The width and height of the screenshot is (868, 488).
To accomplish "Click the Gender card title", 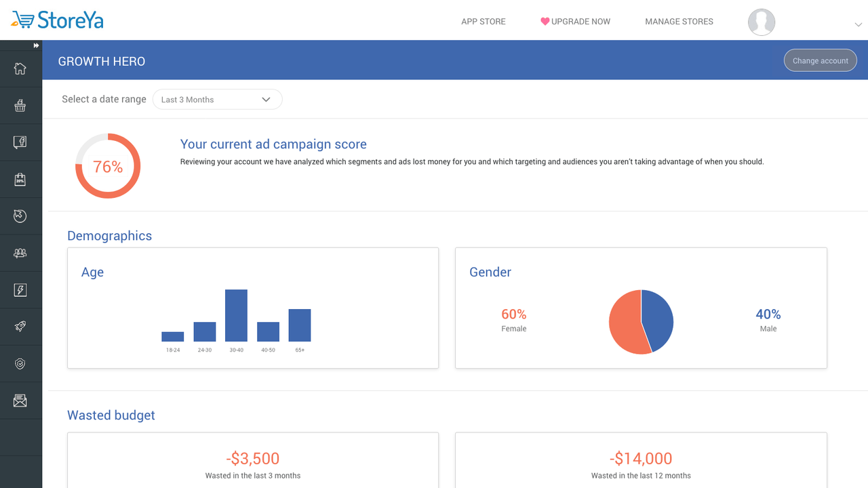I will tap(490, 272).
